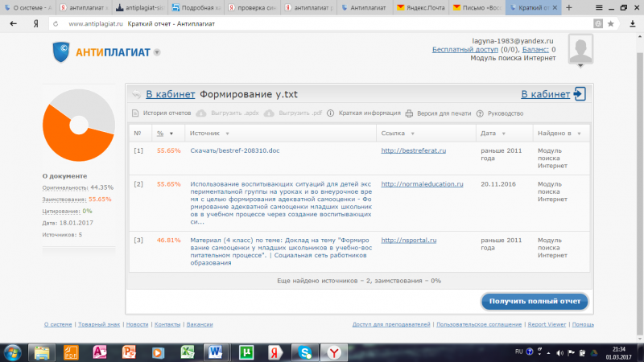The height and width of the screenshot is (362, 644).
Task: Launch Skype from the taskbar
Action: pos(305,352)
